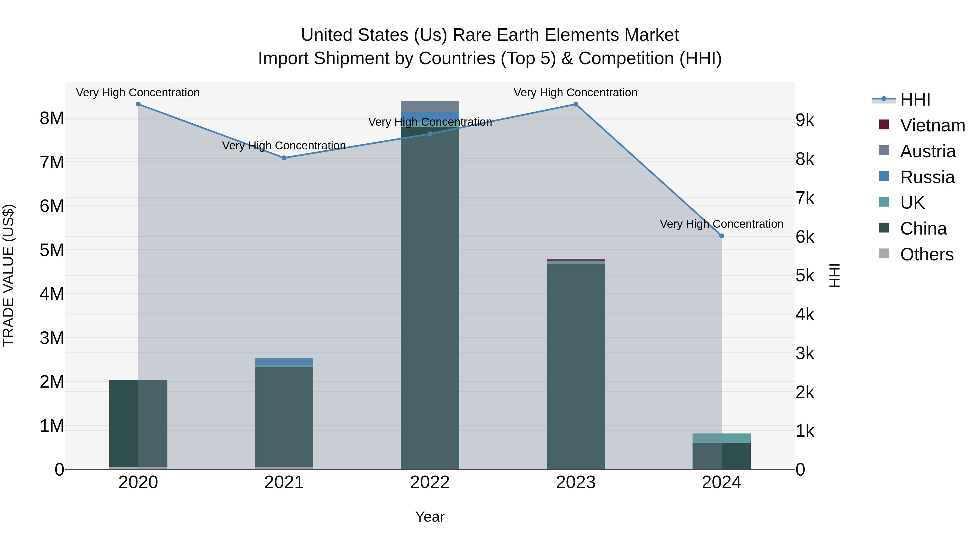Click the Austria gray-blue color swatch

point(884,150)
